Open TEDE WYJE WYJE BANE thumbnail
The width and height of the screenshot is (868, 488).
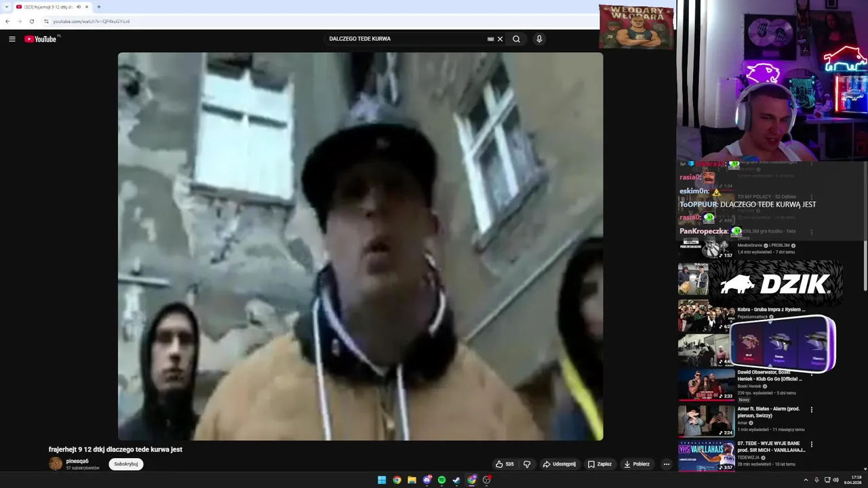(x=706, y=455)
